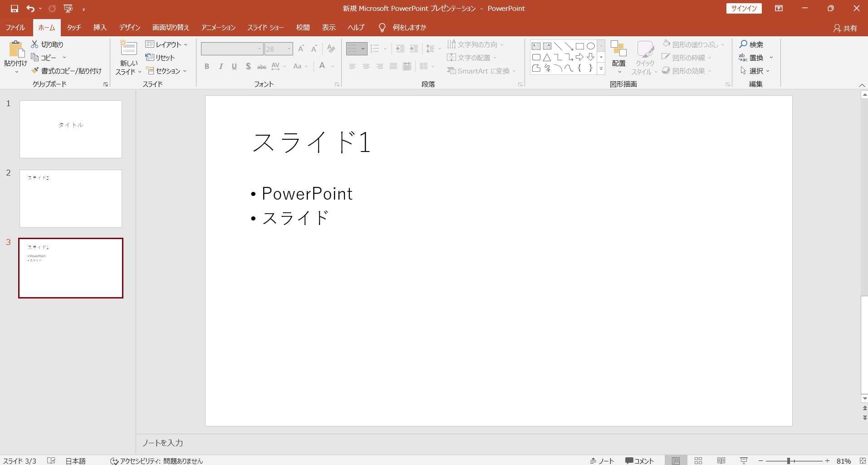Click the Undo arrow icon

coord(30,9)
